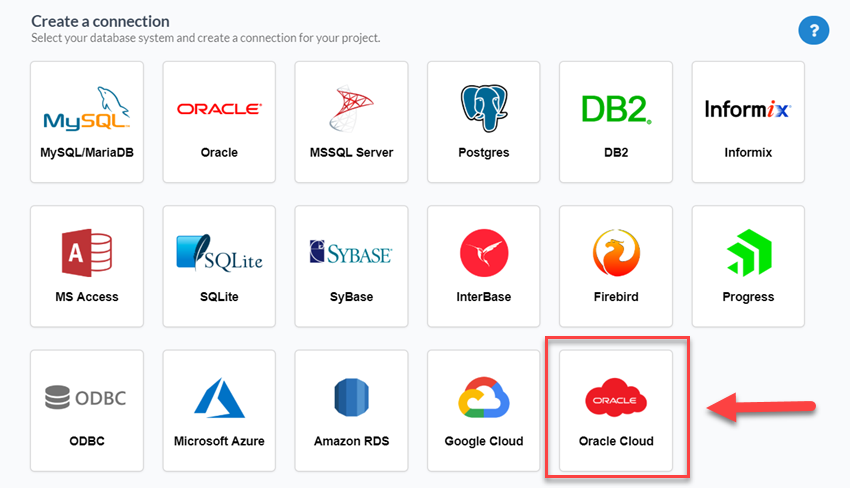
Task: Click the ODBC database icon
Action: click(87, 397)
